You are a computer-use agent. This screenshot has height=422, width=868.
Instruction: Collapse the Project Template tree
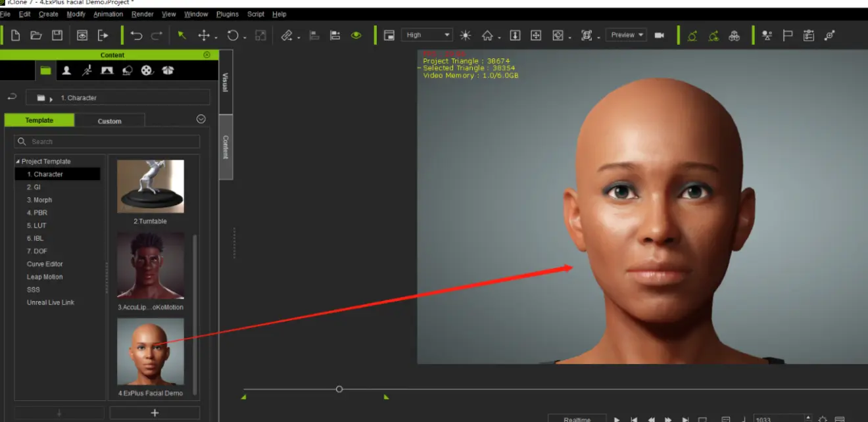[x=18, y=162]
